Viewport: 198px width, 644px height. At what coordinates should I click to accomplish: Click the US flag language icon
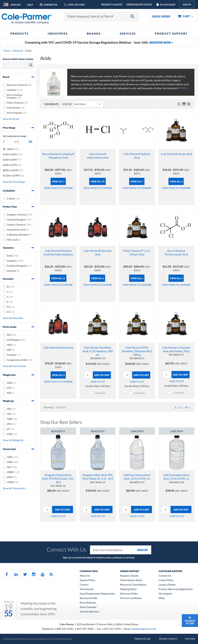[x=6, y=4]
